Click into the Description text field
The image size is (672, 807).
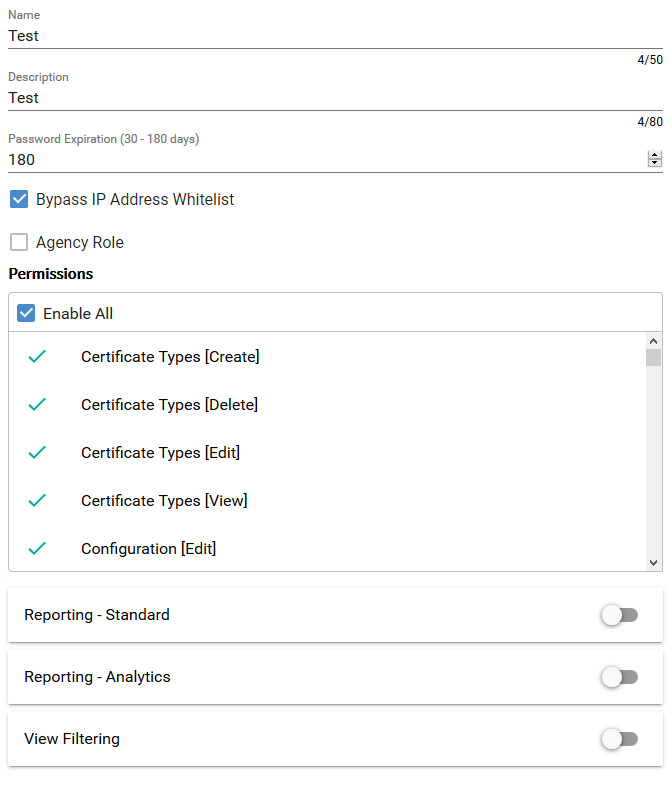pyautogui.click(x=320, y=98)
